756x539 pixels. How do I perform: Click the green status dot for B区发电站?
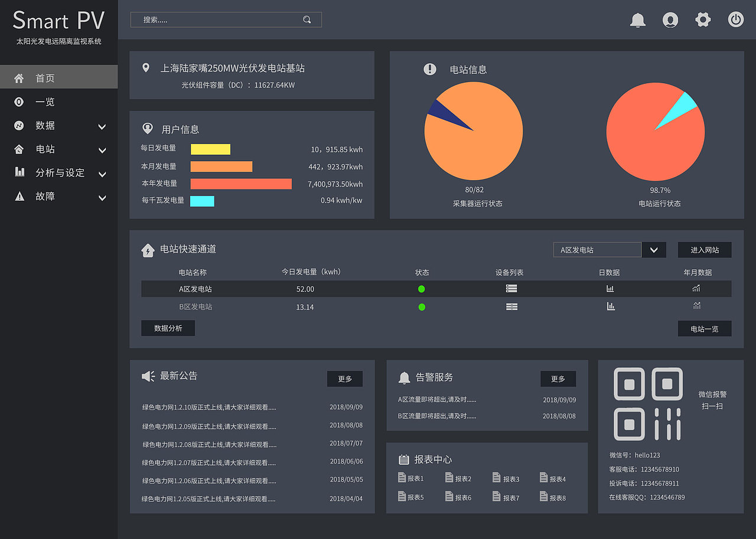(x=422, y=307)
